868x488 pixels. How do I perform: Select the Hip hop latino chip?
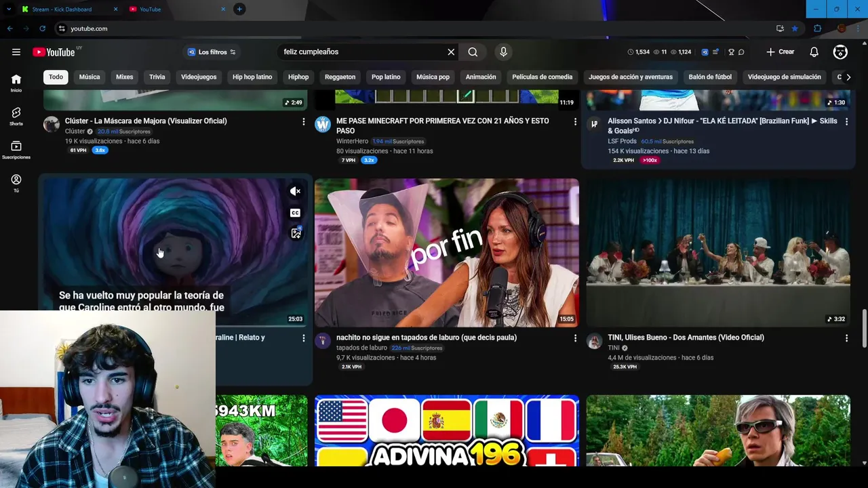pos(252,77)
